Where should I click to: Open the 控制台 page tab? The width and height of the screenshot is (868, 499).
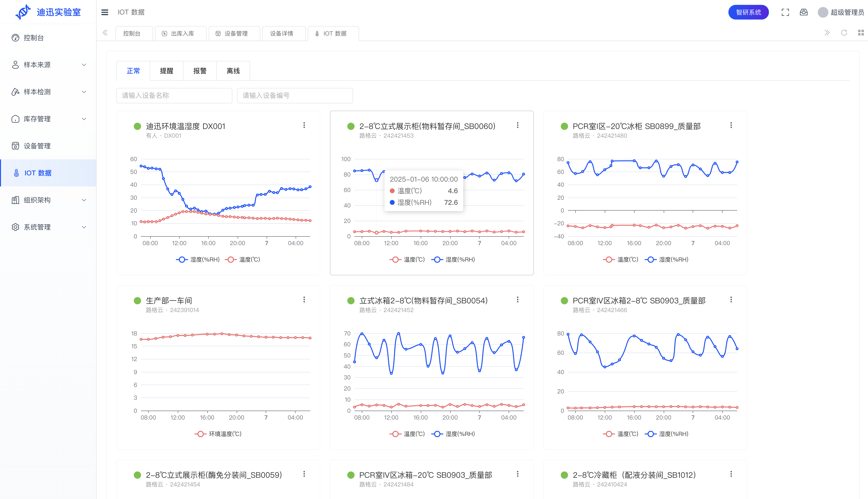pos(134,34)
